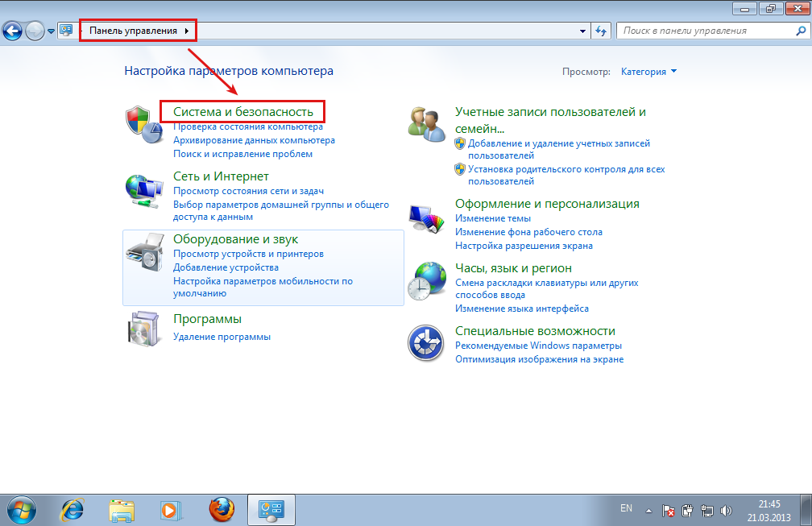812x526 pixels.
Task: Click the address bar refresh button
Action: (x=601, y=31)
